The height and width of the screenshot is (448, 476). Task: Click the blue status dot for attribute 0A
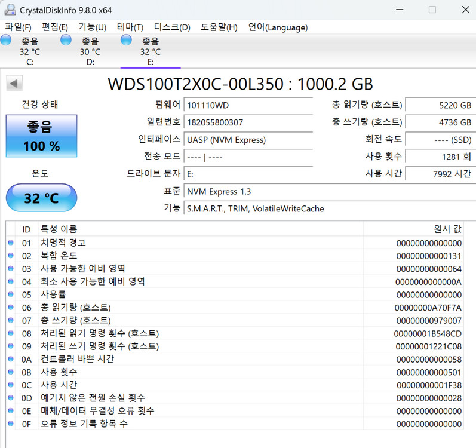11,359
